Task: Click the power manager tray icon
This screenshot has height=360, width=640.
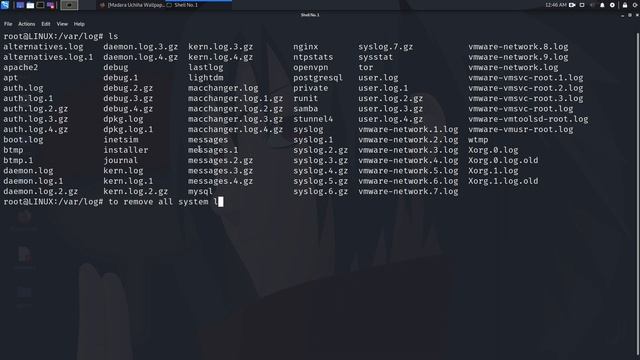Action: 612,5
